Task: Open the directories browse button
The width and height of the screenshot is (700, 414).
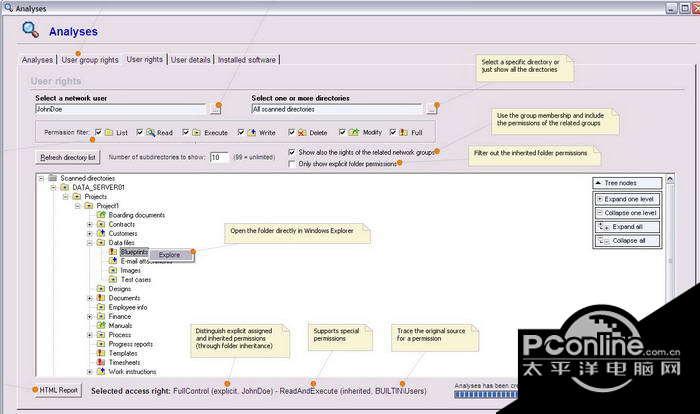Action: pos(432,109)
